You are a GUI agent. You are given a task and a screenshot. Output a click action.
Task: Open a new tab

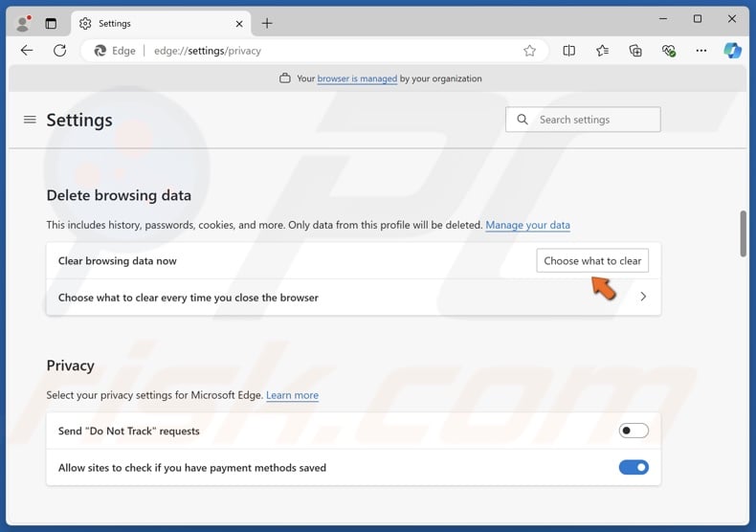coord(267,23)
